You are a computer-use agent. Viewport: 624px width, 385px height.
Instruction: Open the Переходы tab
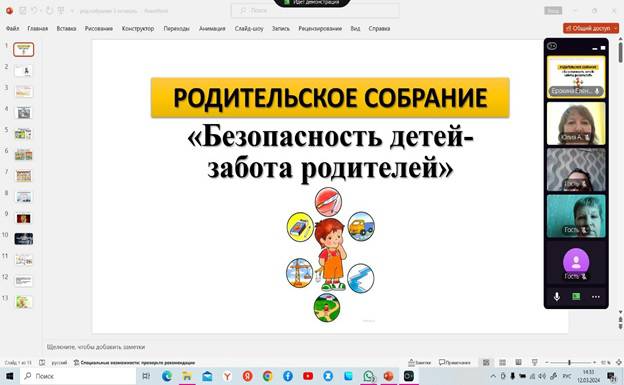point(176,28)
